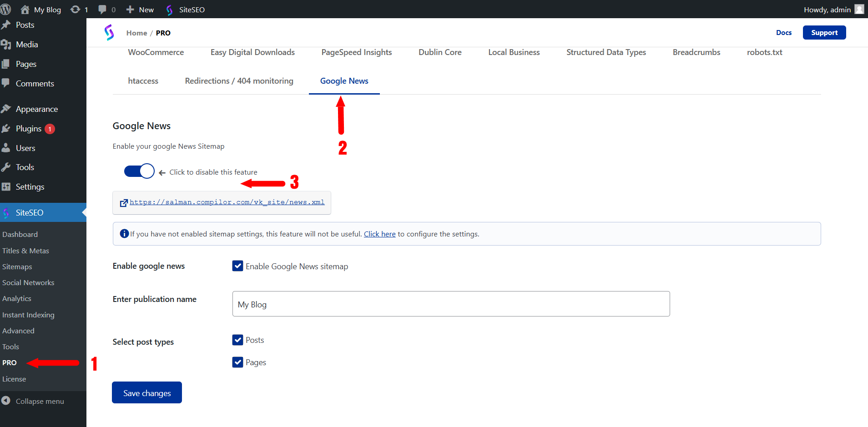Open the news.xml sitemap URL

[227, 202]
